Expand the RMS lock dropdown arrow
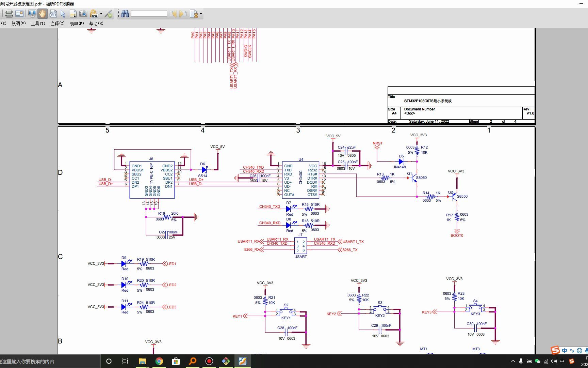Screen dimensions: 588x368 tap(101, 14)
